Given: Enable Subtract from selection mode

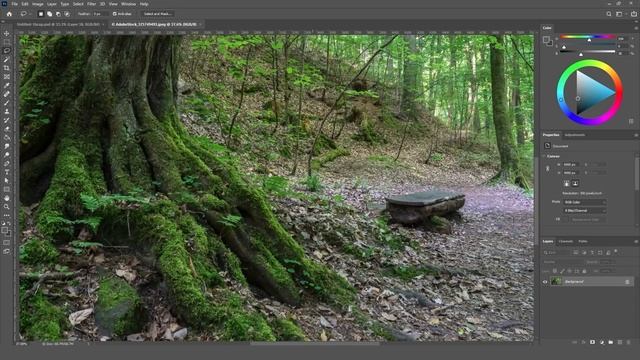Looking at the screenshot, I should click(58, 14).
